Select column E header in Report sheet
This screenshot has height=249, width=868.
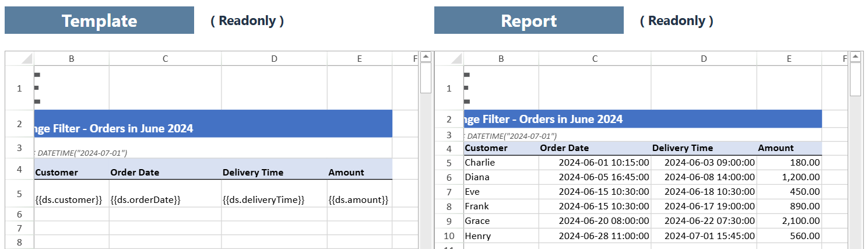point(789,58)
